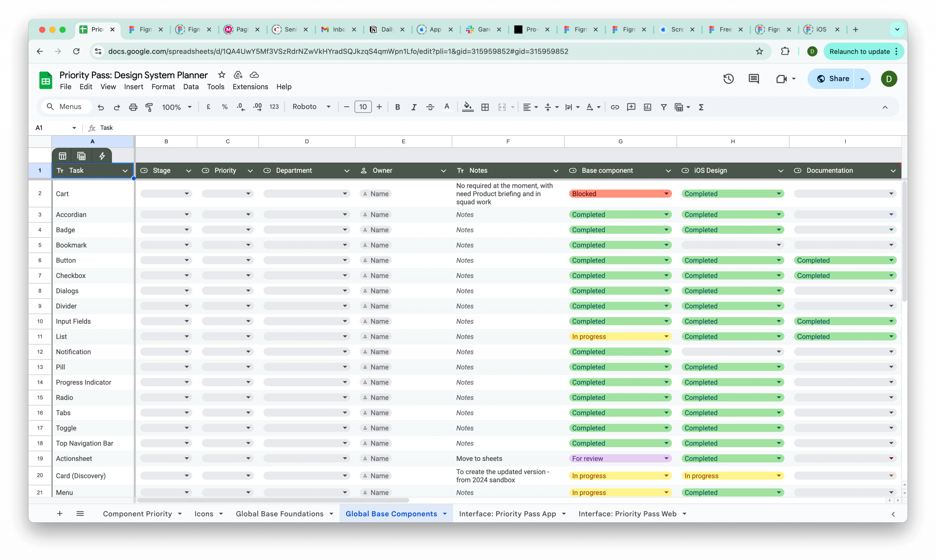Click the create a filter icon

pos(663,107)
